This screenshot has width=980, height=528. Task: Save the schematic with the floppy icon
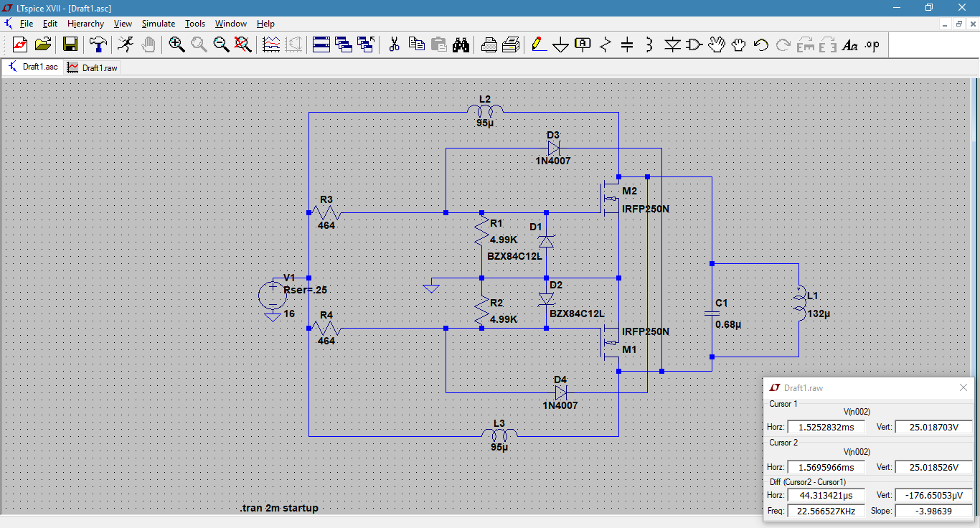coord(70,44)
